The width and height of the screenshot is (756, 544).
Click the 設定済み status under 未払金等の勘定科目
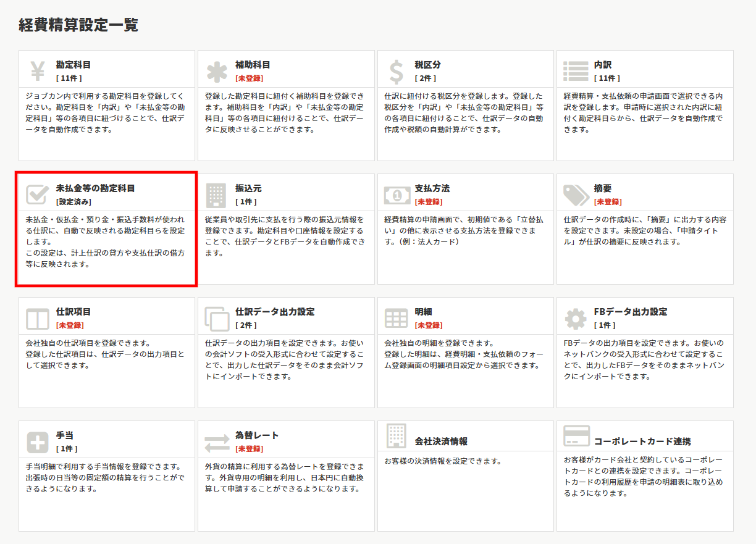click(x=73, y=202)
